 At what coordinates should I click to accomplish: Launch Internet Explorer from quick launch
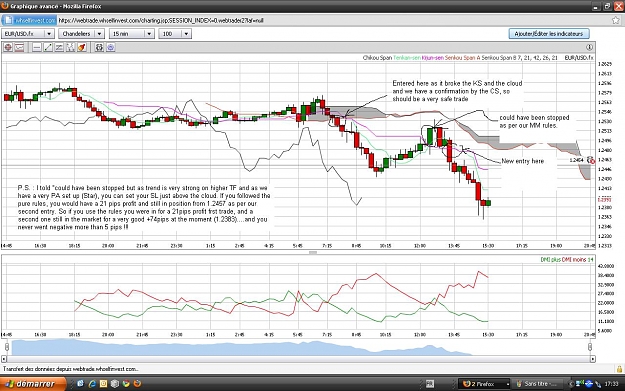click(92, 383)
